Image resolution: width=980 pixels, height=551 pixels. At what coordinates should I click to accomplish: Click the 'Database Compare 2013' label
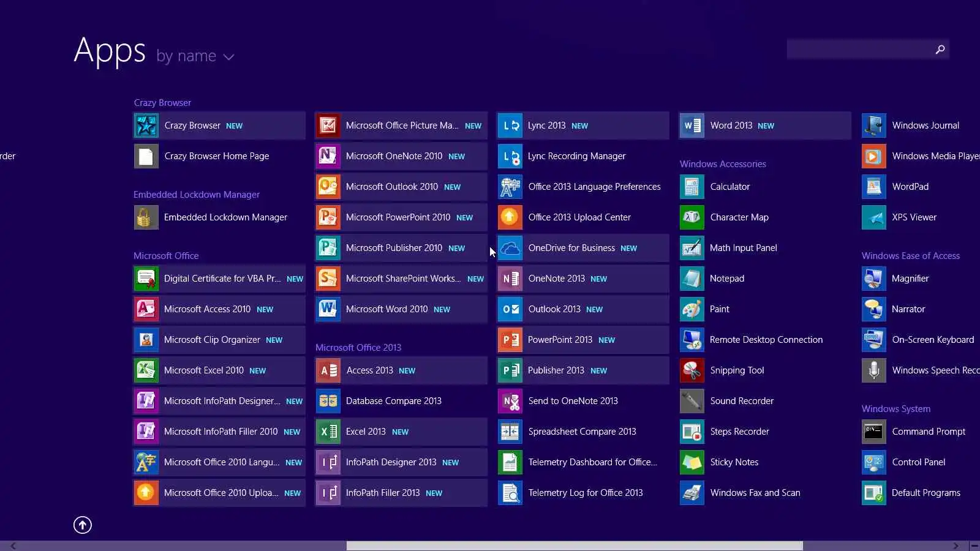[394, 401]
